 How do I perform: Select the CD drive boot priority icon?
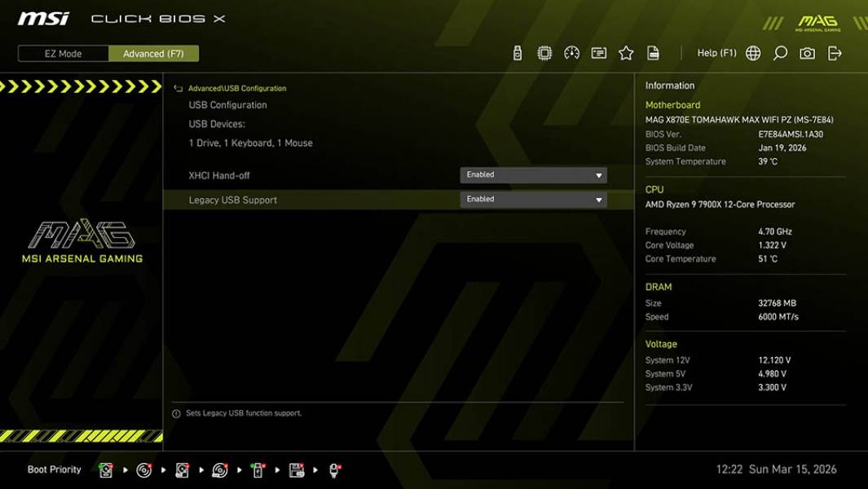point(144,469)
